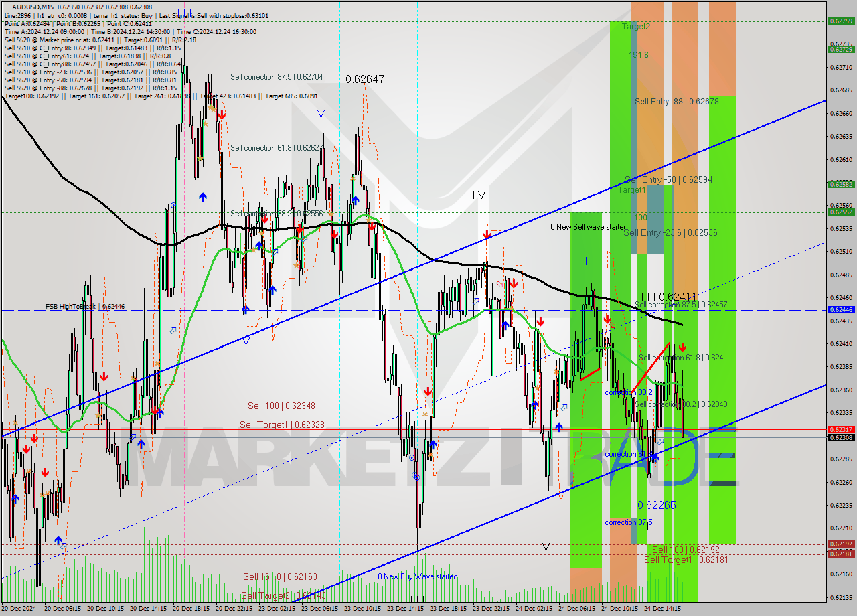The height and width of the screenshot is (616, 857).
Task: Click the 'Sell Target1 | 0.62181' label
Action: pos(686,560)
